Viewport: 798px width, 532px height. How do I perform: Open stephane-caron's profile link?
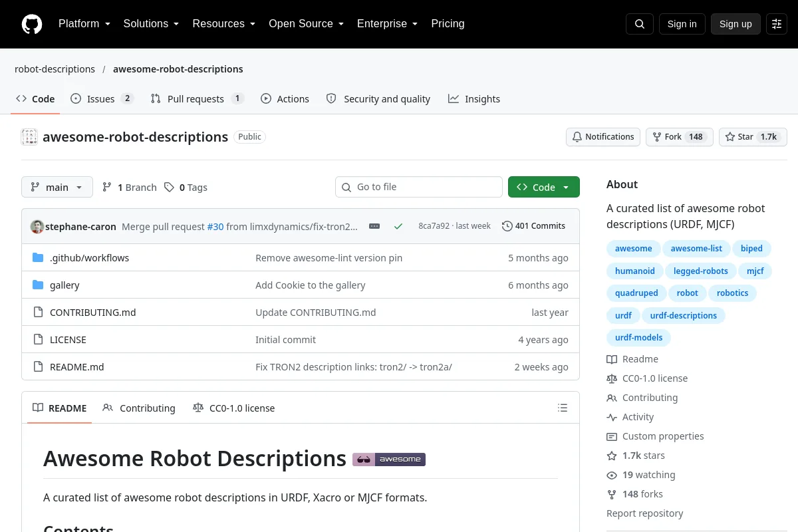81,226
